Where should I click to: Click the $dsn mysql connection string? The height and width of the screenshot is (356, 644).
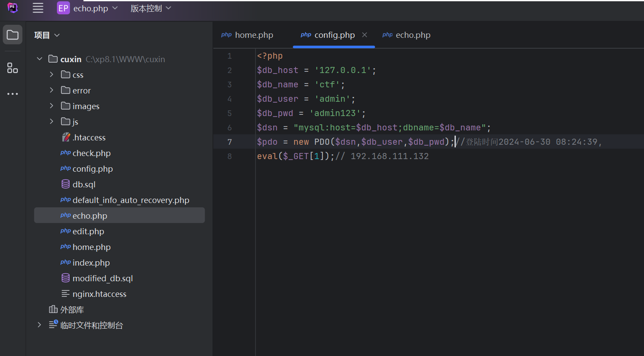(390, 127)
